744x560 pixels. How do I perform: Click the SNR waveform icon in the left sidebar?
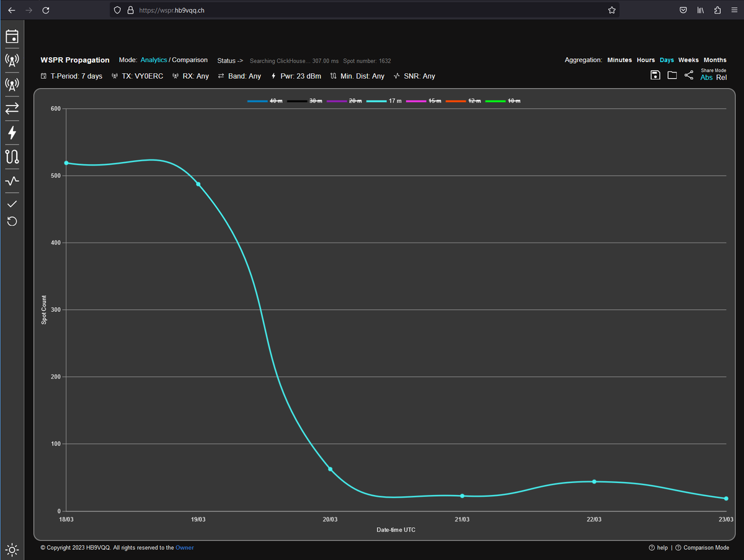click(x=12, y=181)
